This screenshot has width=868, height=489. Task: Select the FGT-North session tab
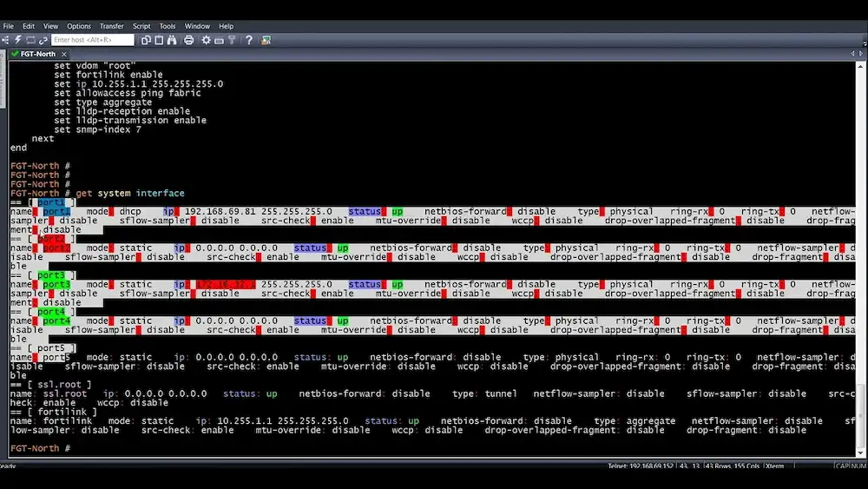[38, 54]
